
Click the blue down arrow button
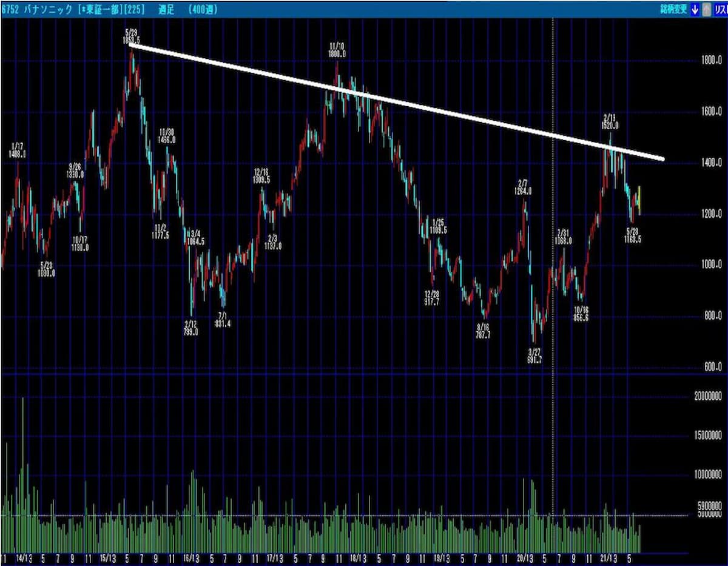695,9
